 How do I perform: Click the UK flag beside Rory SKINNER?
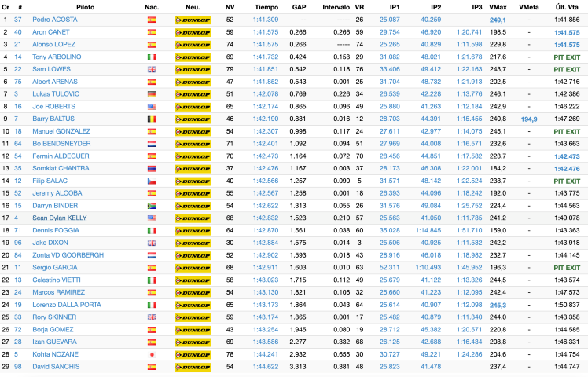[152, 317]
